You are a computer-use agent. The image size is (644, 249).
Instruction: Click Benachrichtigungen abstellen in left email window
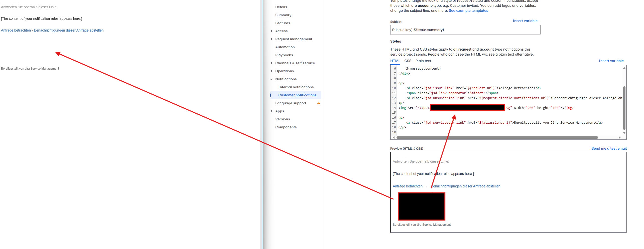pyautogui.click(x=69, y=30)
